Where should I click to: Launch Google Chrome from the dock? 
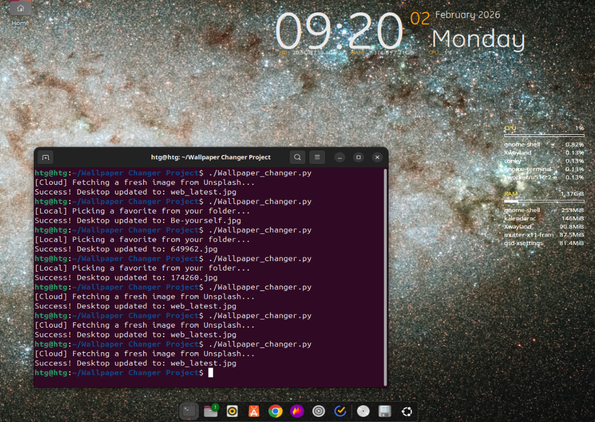(x=275, y=411)
